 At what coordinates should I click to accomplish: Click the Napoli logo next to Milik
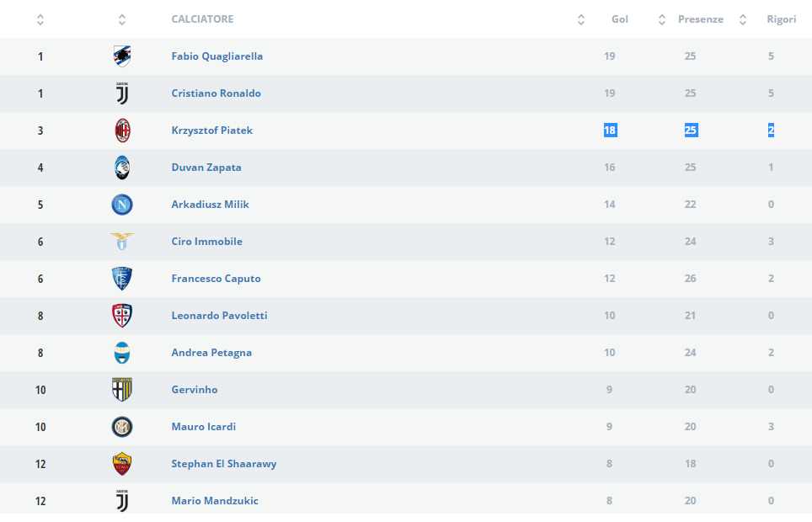click(x=122, y=205)
